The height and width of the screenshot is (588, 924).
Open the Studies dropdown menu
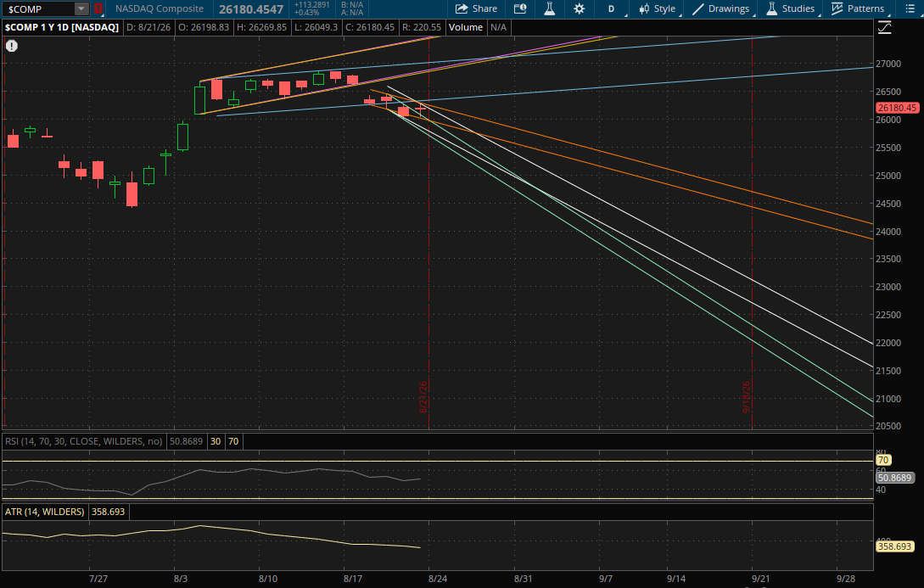(791, 8)
